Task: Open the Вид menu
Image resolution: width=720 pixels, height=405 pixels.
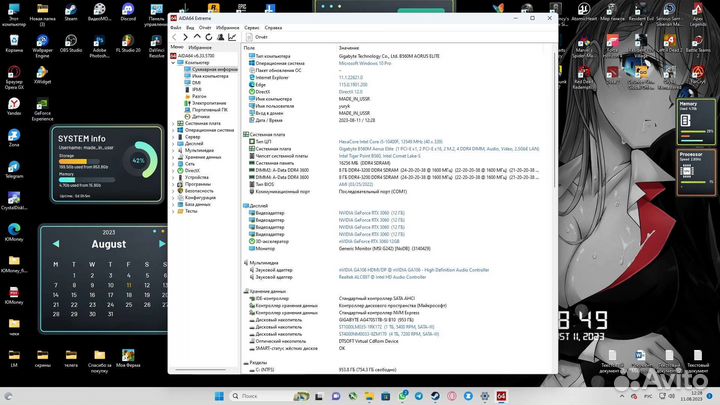Action: pos(190,28)
